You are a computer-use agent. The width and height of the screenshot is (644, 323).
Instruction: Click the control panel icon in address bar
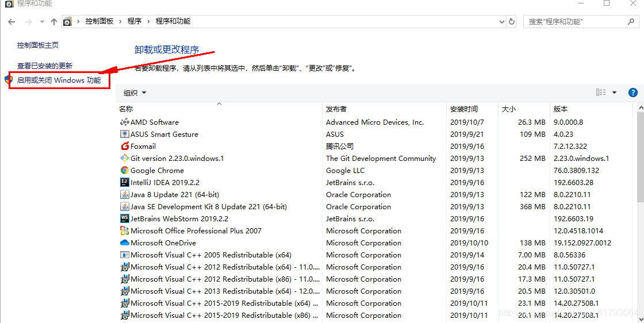tap(68, 21)
